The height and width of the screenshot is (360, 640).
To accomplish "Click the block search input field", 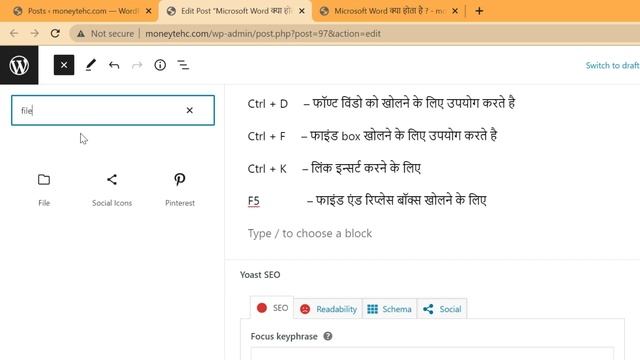I will coord(113,110).
